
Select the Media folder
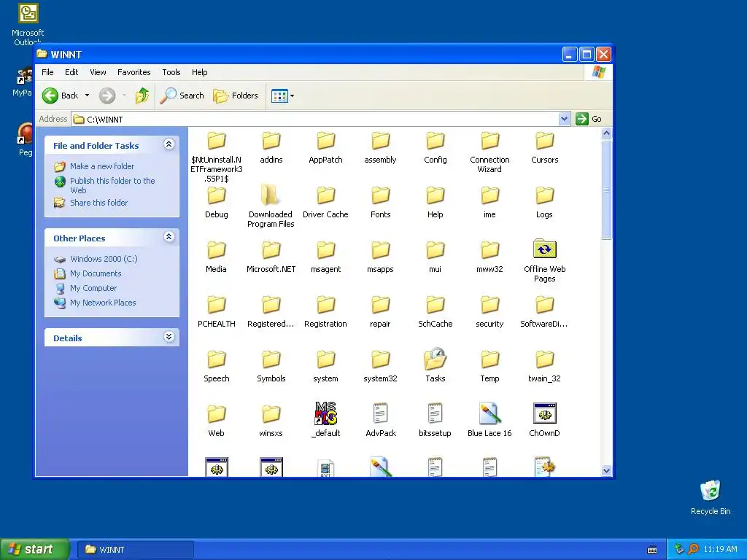point(216,256)
